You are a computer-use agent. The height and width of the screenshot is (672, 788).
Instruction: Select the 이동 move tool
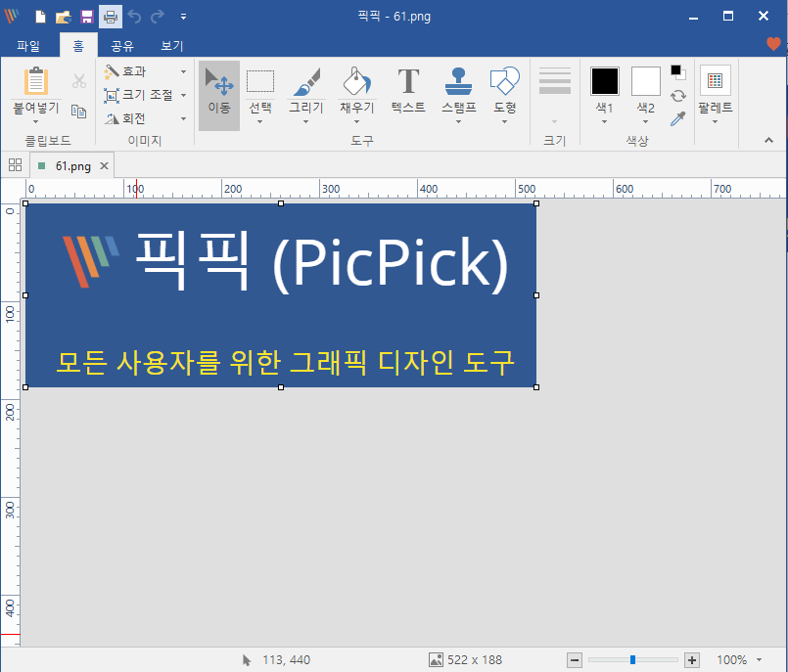pos(219,96)
